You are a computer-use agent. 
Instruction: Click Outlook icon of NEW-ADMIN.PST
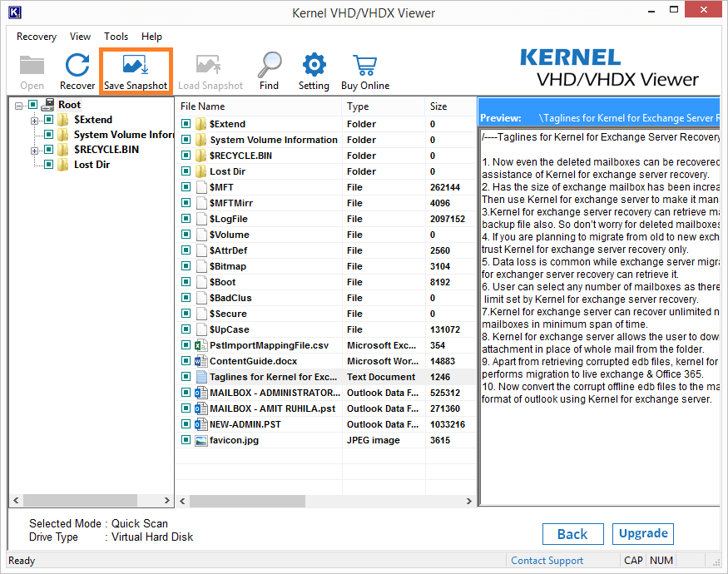click(x=201, y=424)
